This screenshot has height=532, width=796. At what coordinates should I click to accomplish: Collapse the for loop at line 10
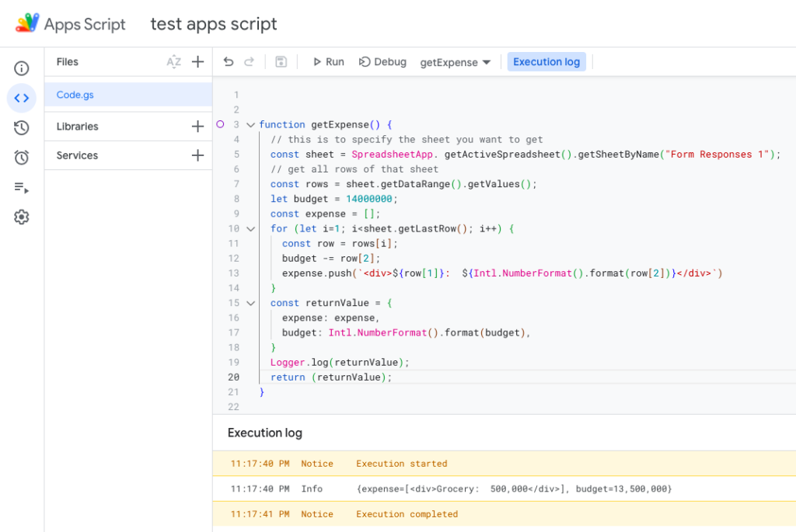click(250, 229)
